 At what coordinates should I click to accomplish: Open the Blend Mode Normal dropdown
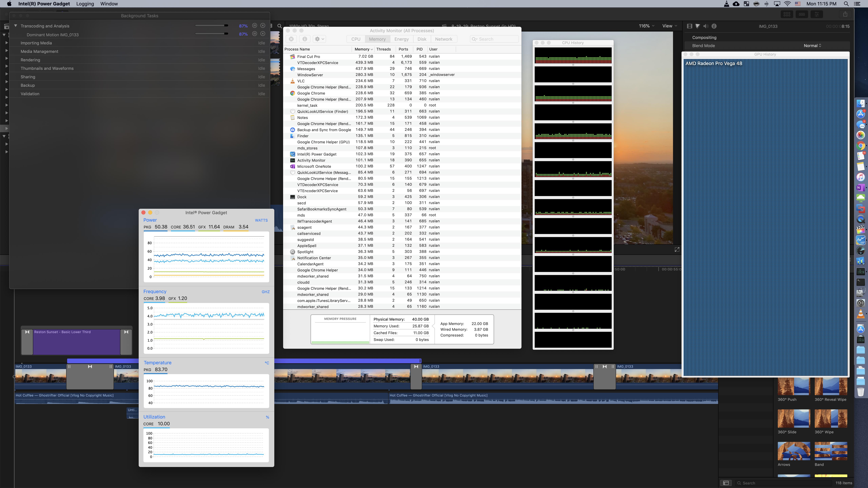(812, 45)
